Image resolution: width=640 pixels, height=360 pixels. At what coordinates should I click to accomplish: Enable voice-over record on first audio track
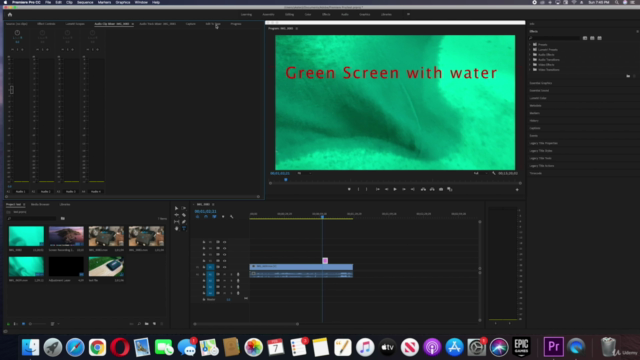(x=238, y=274)
